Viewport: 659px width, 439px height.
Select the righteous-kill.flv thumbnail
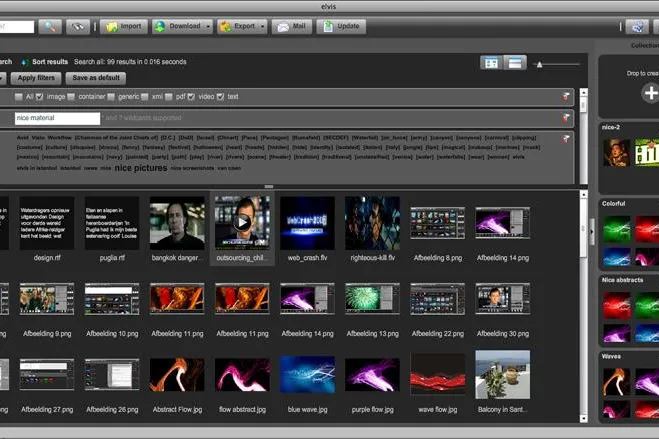372,223
